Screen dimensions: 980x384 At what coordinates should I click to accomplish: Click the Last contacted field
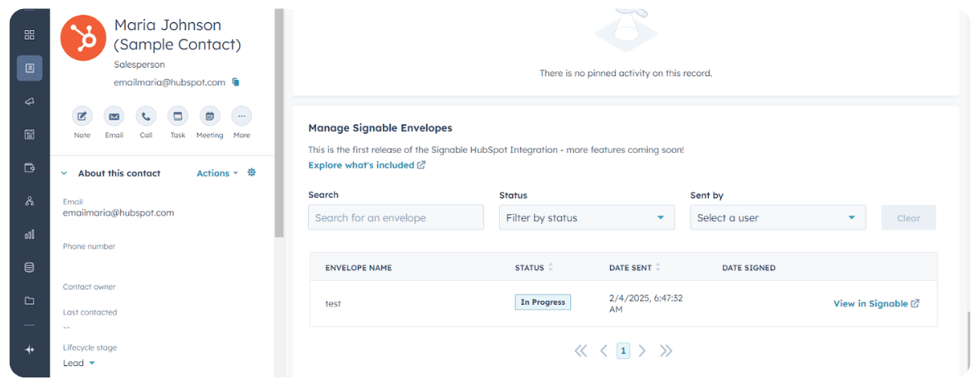(x=90, y=312)
